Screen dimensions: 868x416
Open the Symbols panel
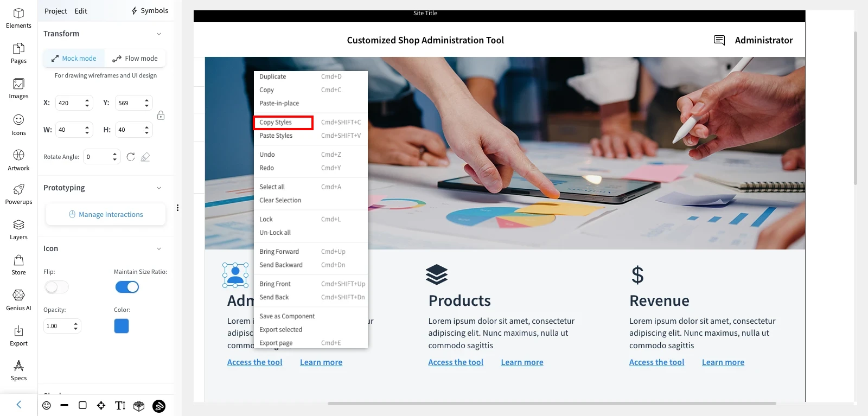pos(150,11)
